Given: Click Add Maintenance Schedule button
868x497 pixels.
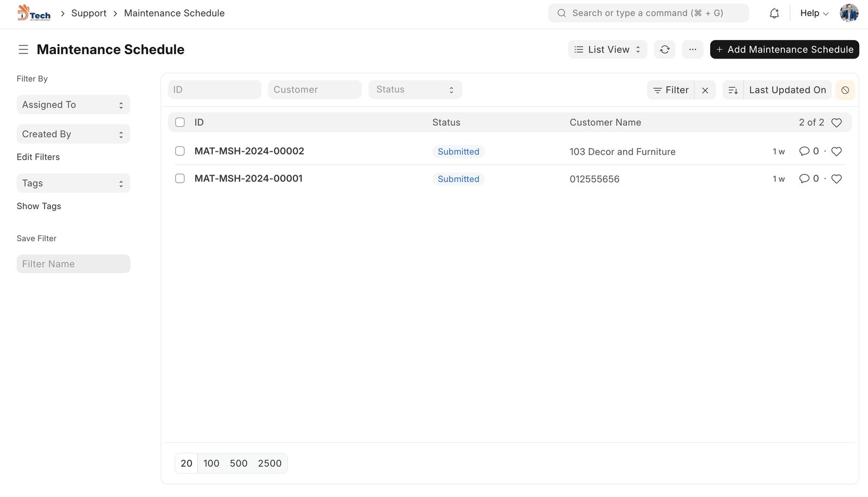Looking at the screenshot, I should 784,49.
